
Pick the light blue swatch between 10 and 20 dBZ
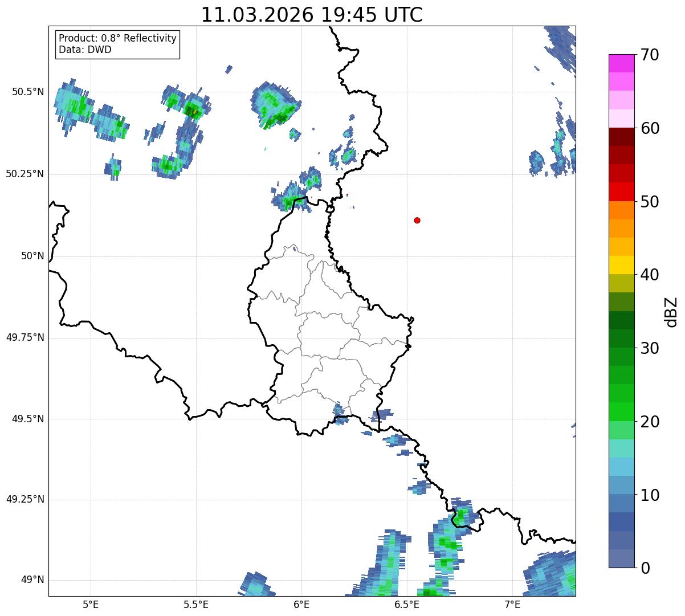(622, 467)
